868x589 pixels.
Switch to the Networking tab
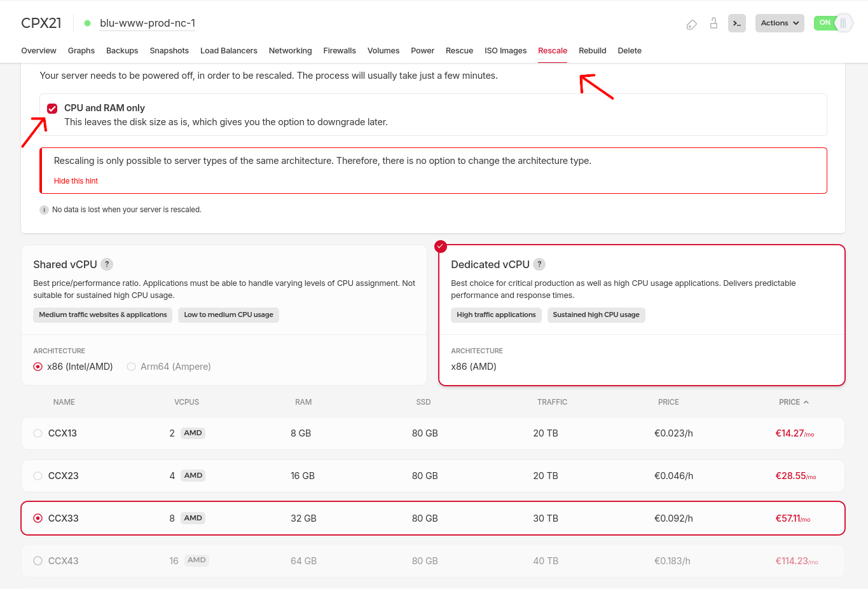(290, 51)
